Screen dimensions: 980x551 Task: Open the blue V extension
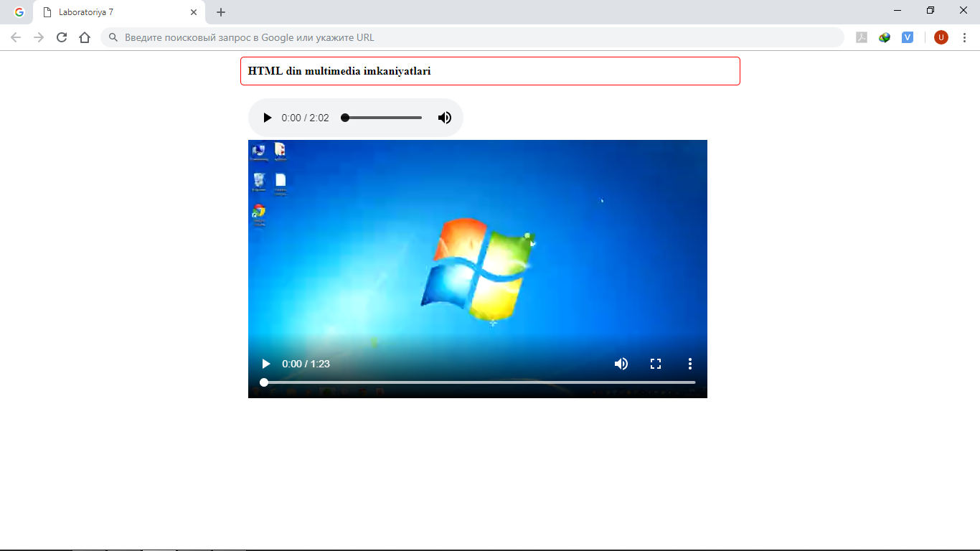pyautogui.click(x=908, y=37)
